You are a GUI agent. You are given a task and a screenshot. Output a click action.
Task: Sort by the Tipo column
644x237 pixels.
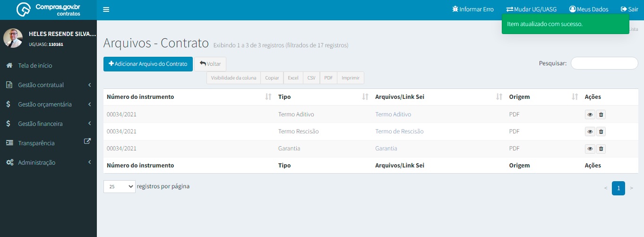pyautogui.click(x=323, y=97)
